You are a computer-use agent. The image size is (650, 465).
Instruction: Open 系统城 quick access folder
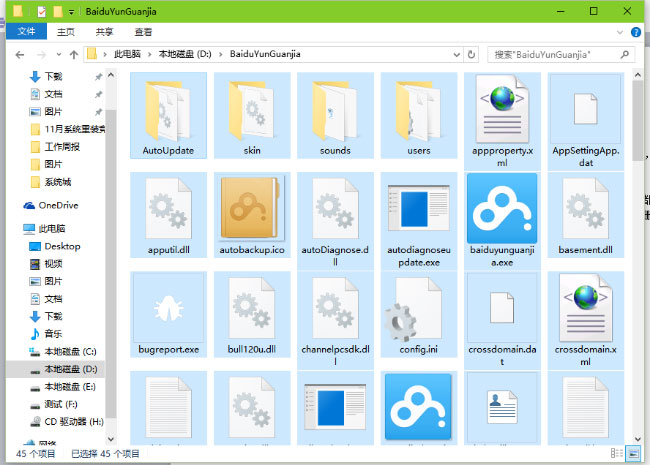(51, 182)
